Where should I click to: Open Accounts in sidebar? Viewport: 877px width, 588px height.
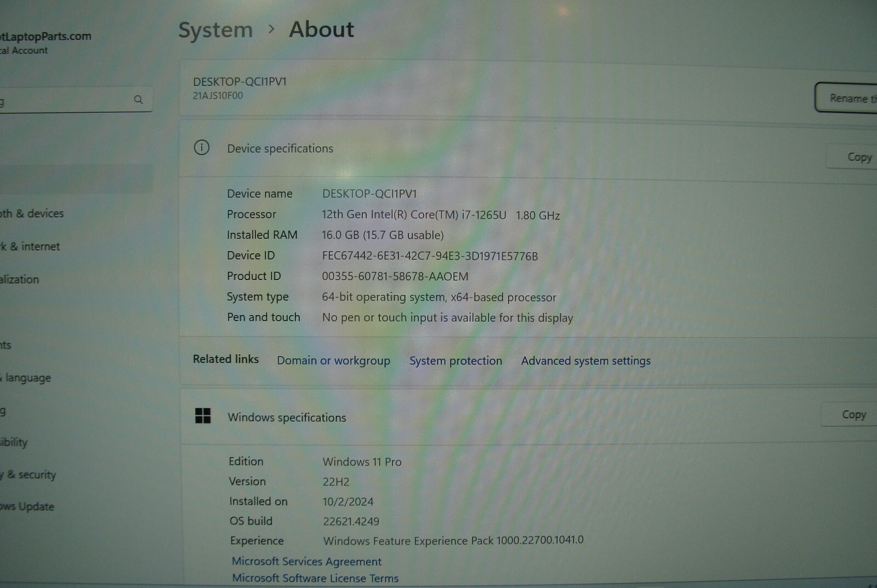click(x=5, y=345)
